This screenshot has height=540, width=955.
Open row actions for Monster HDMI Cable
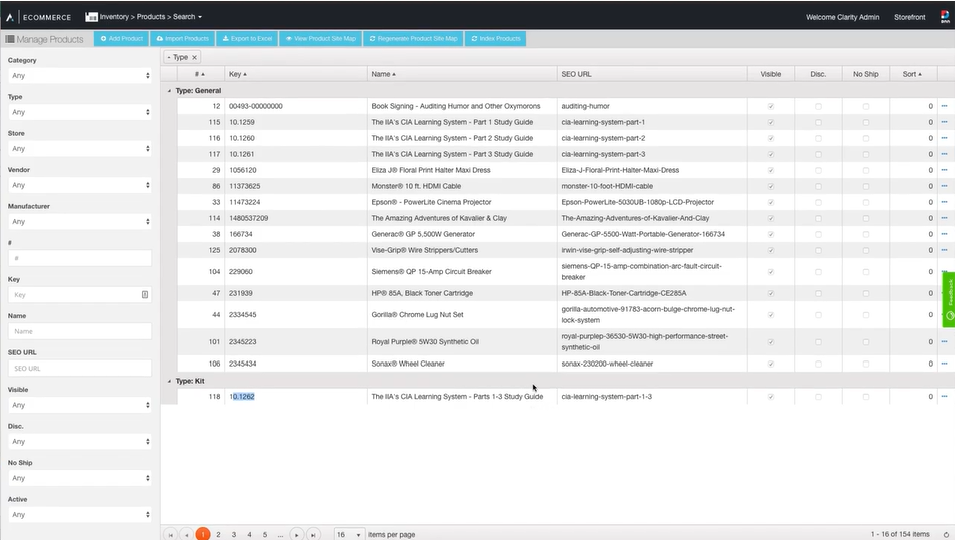pyautogui.click(x=945, y=186)
